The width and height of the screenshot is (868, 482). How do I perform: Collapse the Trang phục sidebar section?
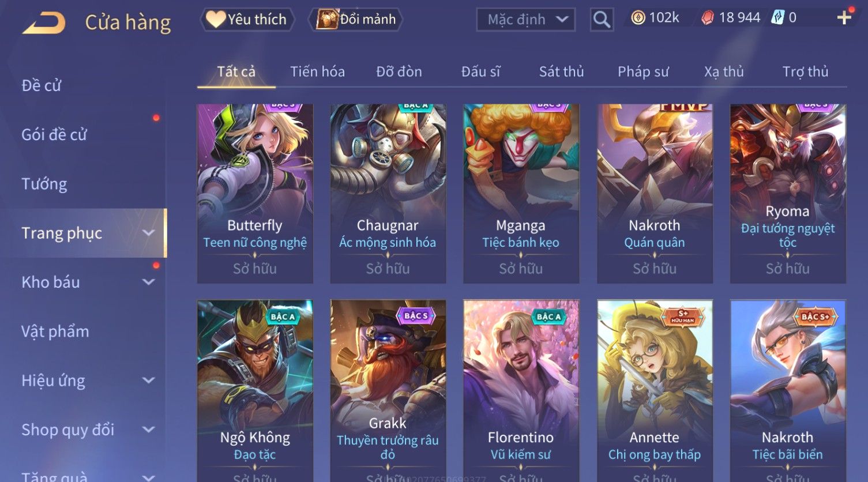pyautogui.click(x=149, y=233)
